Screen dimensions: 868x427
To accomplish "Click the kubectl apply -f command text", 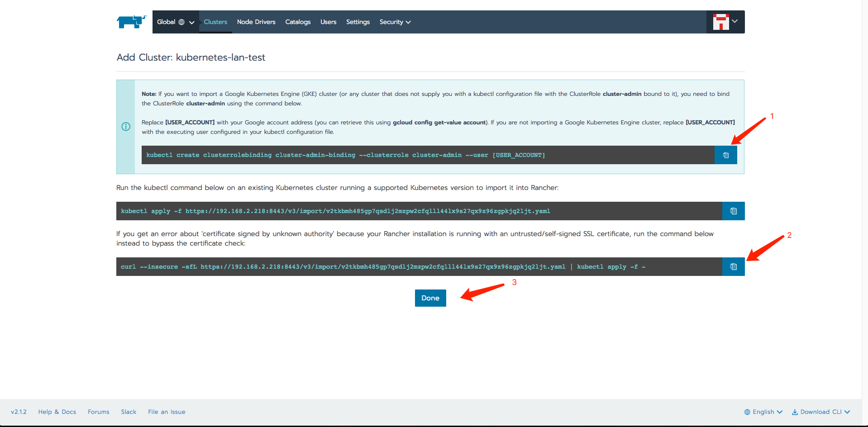I will click(x=335, y=211).
